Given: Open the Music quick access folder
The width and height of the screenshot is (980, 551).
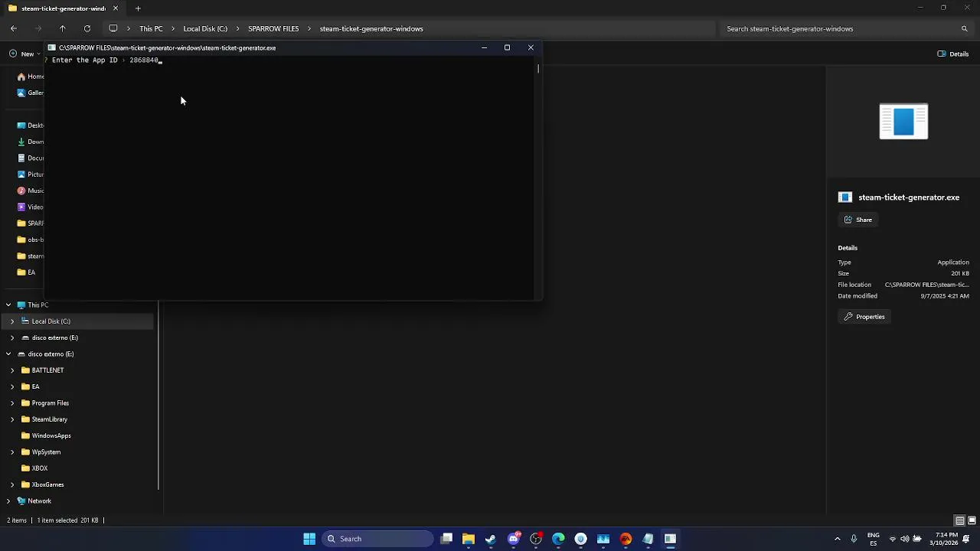Looking at the screenshot, I should [x=31, y=191].
